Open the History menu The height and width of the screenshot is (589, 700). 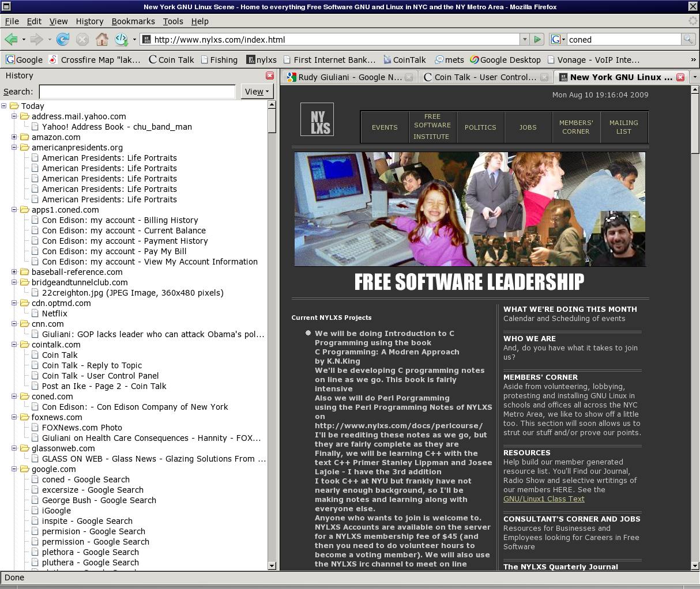point(89,21)
